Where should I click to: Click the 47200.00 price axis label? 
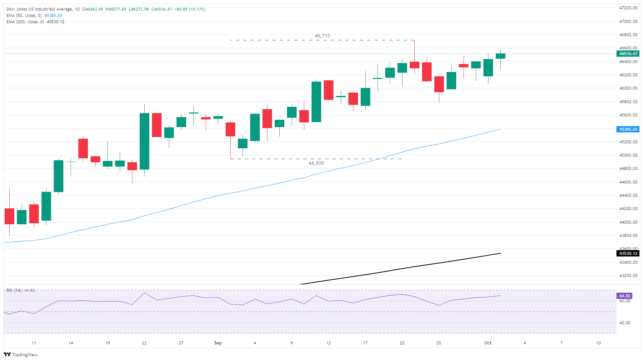(x=628, y=8)
